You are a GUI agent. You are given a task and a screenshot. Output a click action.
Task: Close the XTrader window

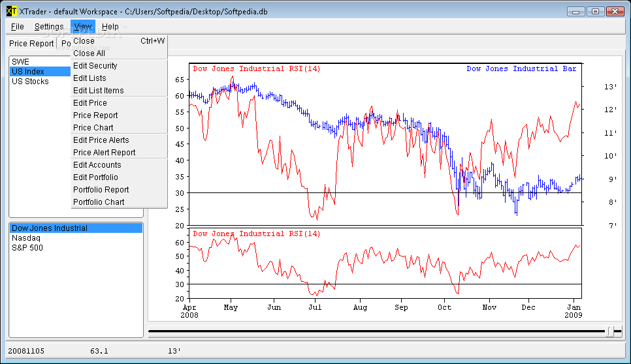coord(615,12)
